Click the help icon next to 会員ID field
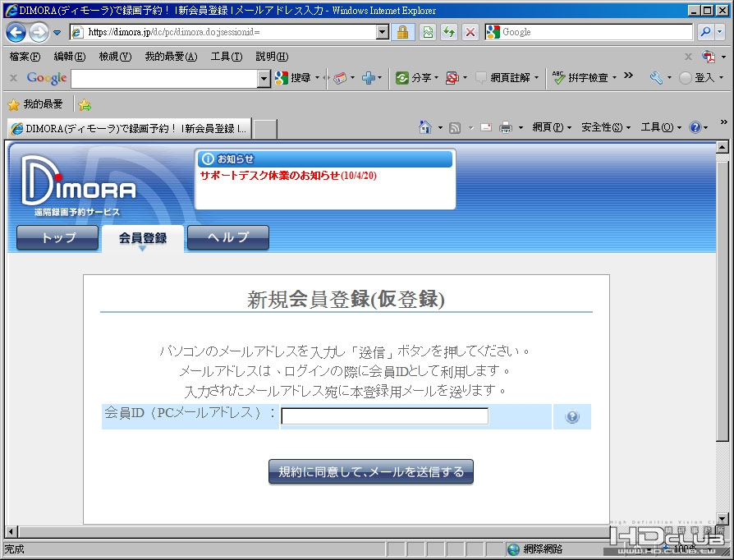The height and width of the screenshot is (560, 734). coord(572,416)
